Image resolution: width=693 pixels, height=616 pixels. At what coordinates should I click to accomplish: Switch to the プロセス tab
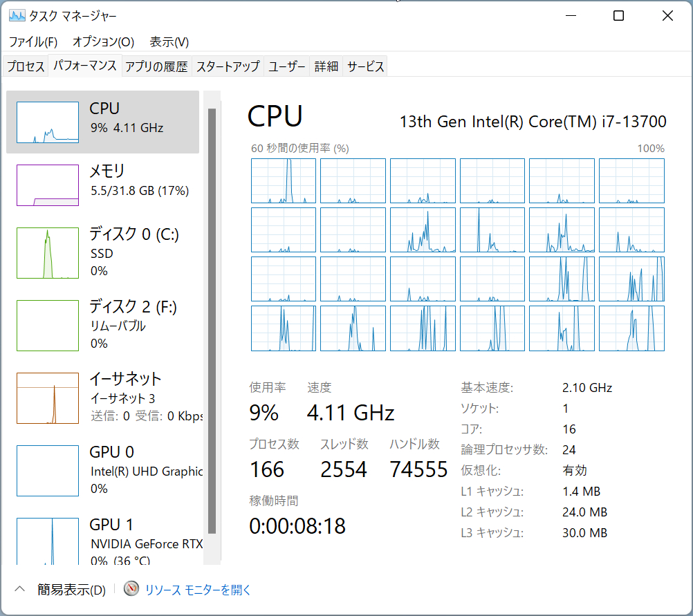26,66
